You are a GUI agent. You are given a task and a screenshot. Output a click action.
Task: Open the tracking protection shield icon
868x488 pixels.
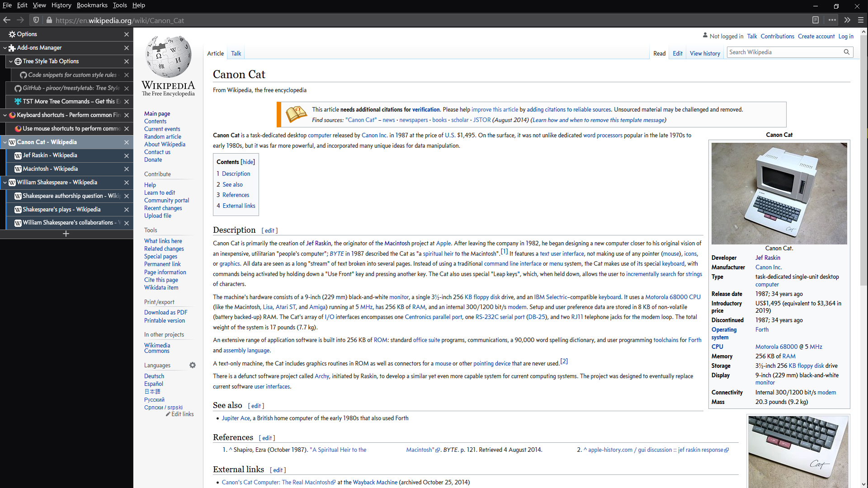[36, 20]
